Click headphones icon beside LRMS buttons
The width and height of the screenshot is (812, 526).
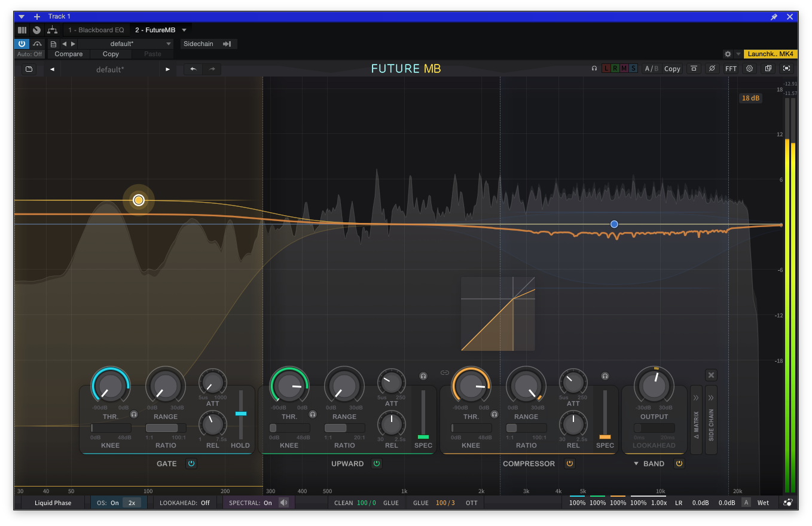click(594, 69)
